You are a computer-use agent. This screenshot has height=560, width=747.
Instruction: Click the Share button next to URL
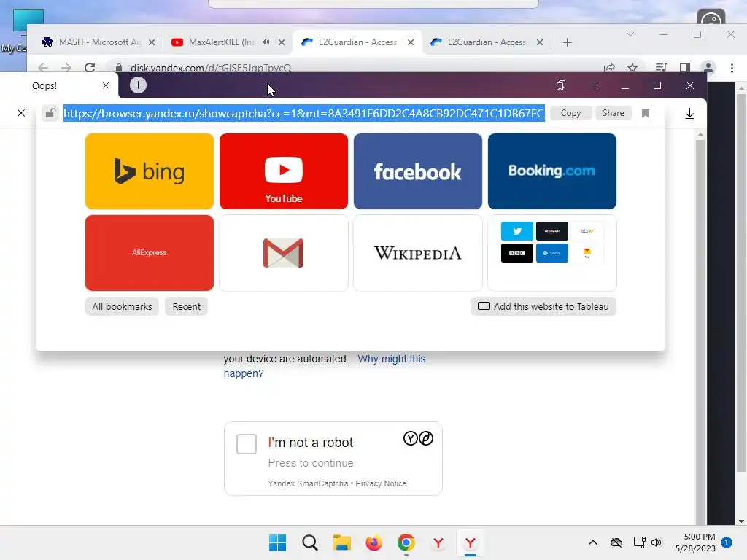(613, 113)
